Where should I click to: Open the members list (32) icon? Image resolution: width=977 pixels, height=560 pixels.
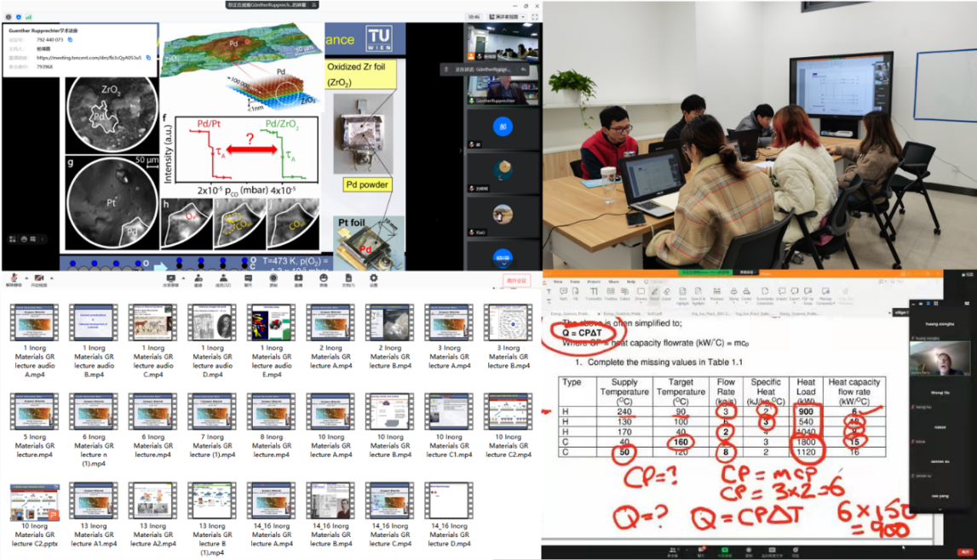pyautogui.click(x=223, y=279)
